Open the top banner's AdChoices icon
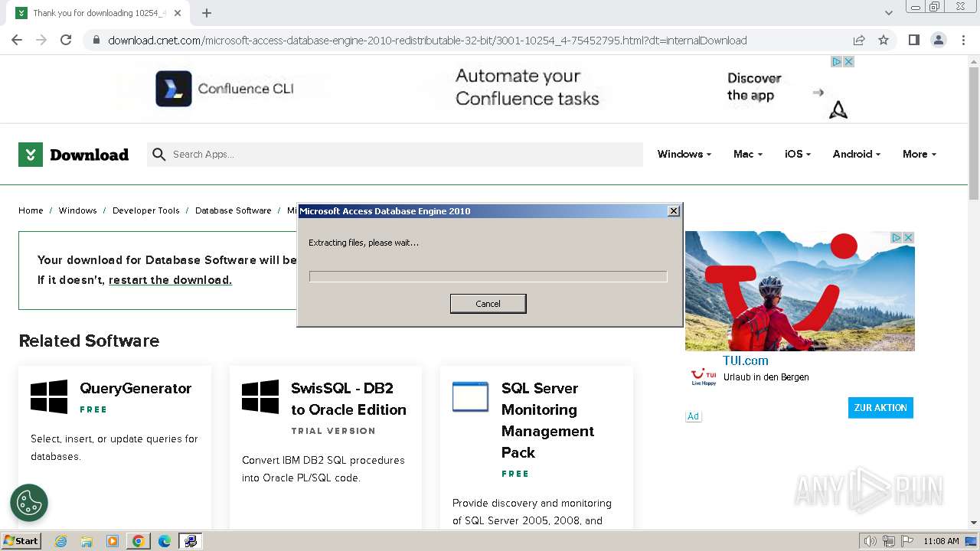This screenshot has width=980, height=551. click(x=837, y=62)
